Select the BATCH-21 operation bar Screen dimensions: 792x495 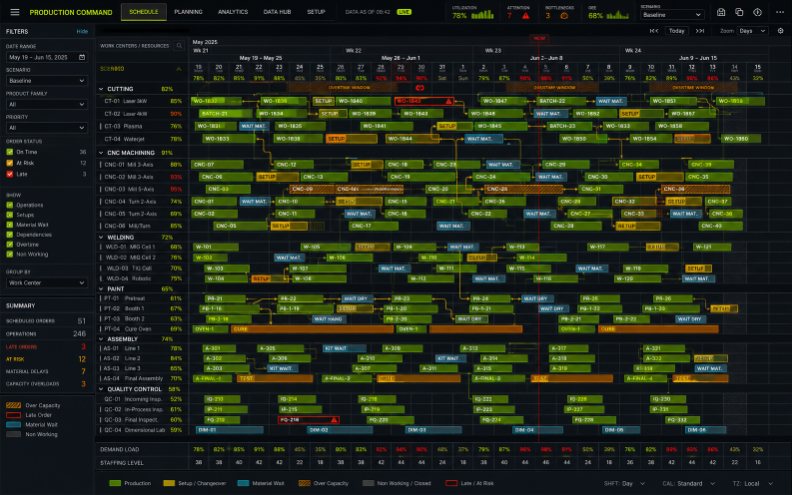click(x=225, y=114)
